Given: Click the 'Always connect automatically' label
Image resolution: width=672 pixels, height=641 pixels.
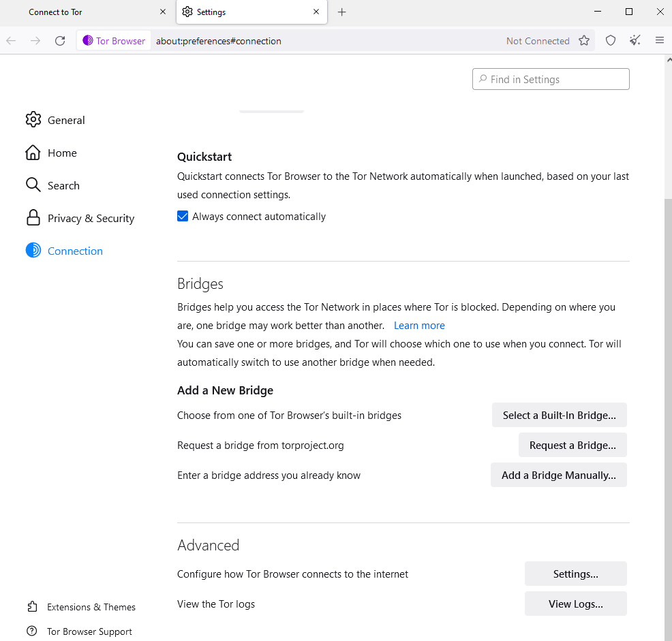Looking at the screenshot, I should click(259, 217).
